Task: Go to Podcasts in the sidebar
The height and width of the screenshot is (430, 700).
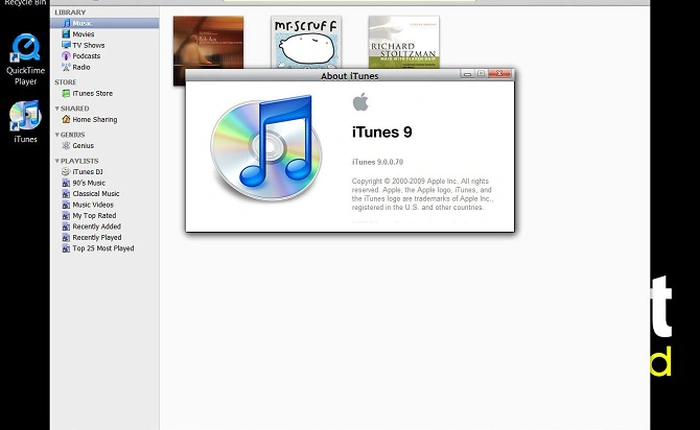Action: coord(86,56)
